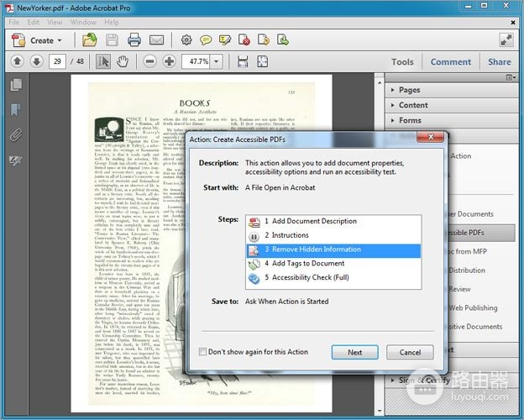This screenshot has width=524, height=420.
Task: Open the Attachments paperclip panel
Action: [x=16, y=135]
